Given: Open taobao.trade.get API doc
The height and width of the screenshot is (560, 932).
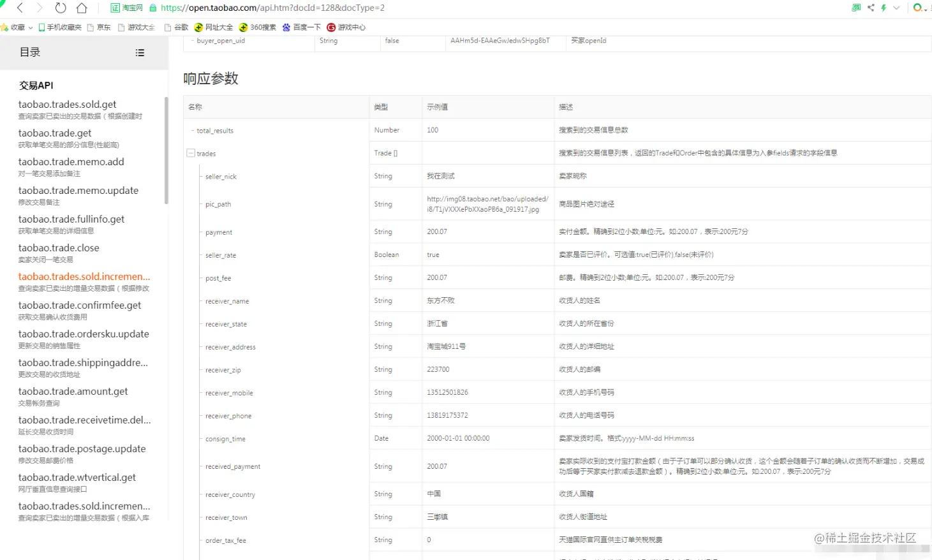Looking at the screenshot, I should pyautogui.click(x=55, y=133).
